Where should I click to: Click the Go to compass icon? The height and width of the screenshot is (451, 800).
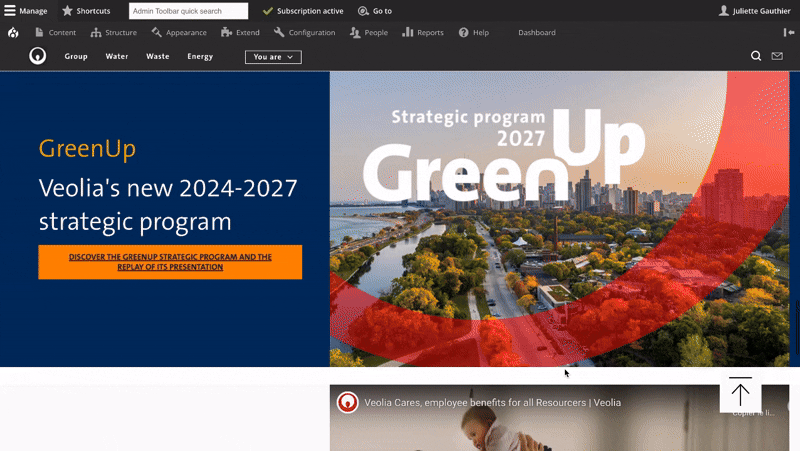click(x=364, y=11)
